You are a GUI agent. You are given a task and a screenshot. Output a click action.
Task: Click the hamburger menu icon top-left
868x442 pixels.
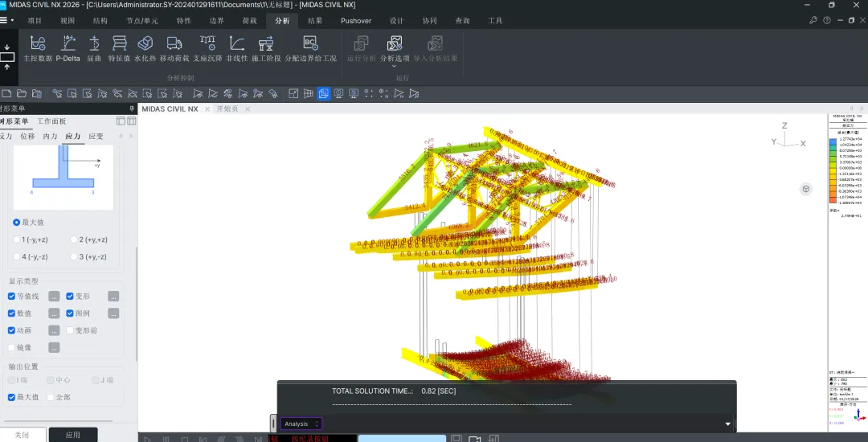[3, 20]
